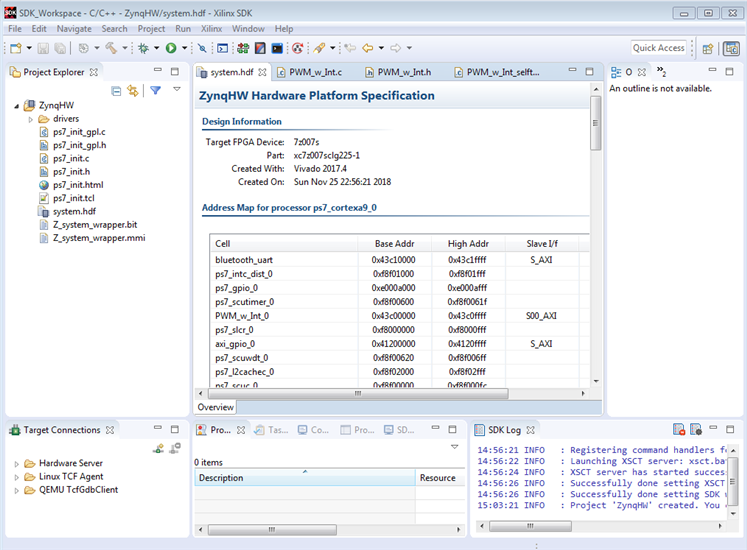
Task: Collapse the ZynqHW project tree
Action: pyautogui.click(x=17, y=106)
